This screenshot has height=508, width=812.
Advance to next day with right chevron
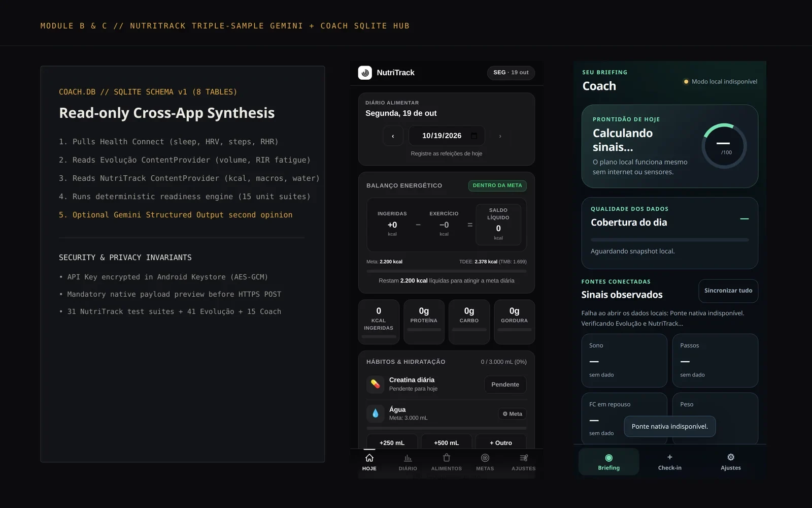pos(500,136)
